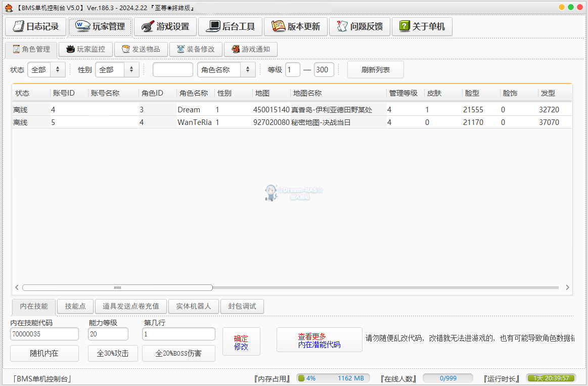Switch to the 技能点 tab
Viewport: 588px width, 386px height.
[75, 306]
